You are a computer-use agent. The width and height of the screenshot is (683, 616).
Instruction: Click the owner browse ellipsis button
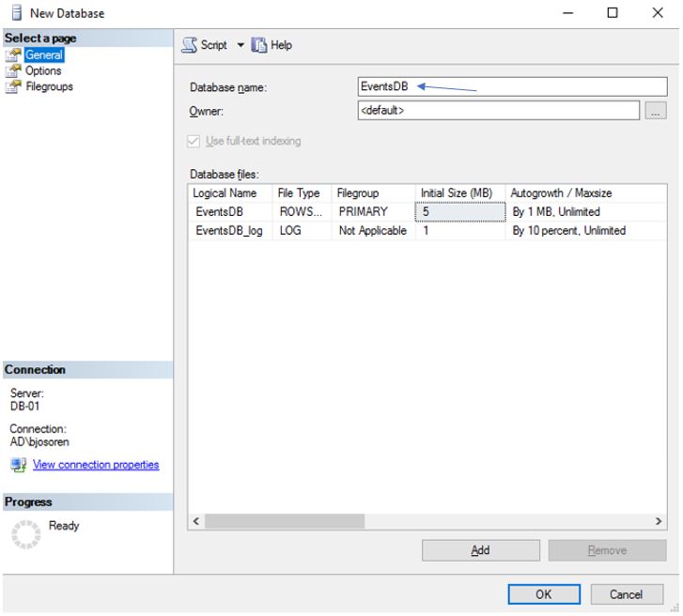click(656, 111)
